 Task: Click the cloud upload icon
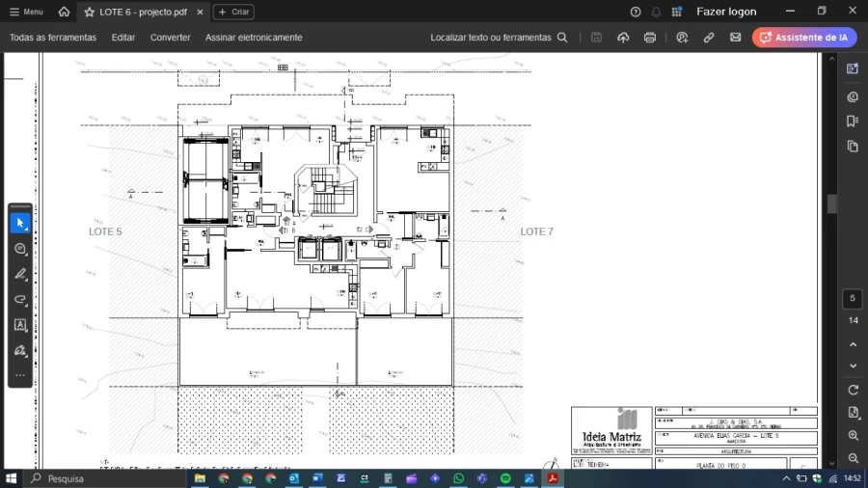[x=623, y=38]
